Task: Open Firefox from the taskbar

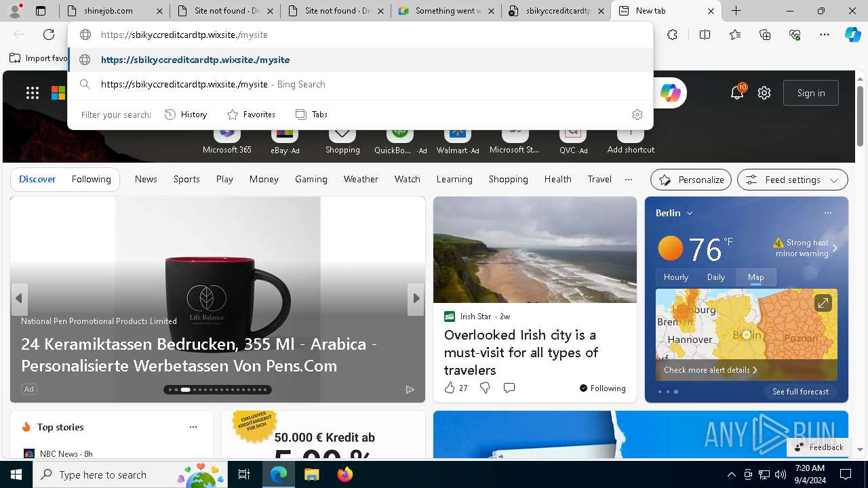Action: click(x=344, y=474)
